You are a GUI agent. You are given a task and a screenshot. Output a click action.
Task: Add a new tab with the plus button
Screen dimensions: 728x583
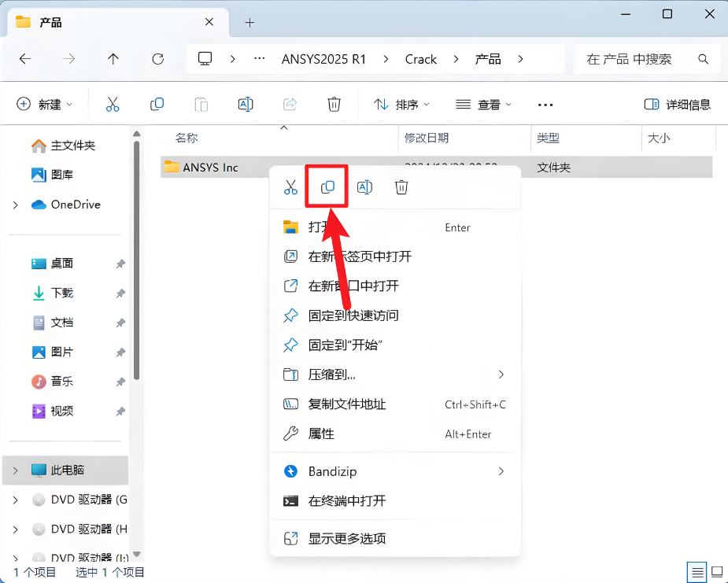[249, 22]
